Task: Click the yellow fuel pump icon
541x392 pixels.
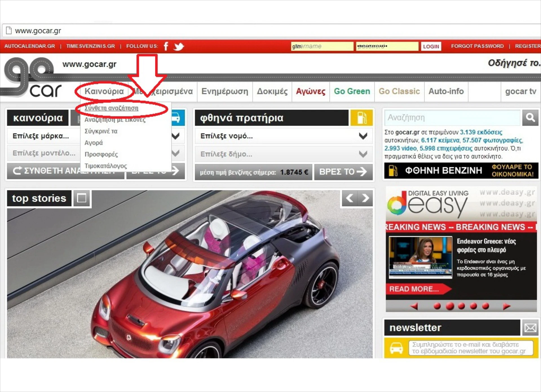Action: coord(361,118)
